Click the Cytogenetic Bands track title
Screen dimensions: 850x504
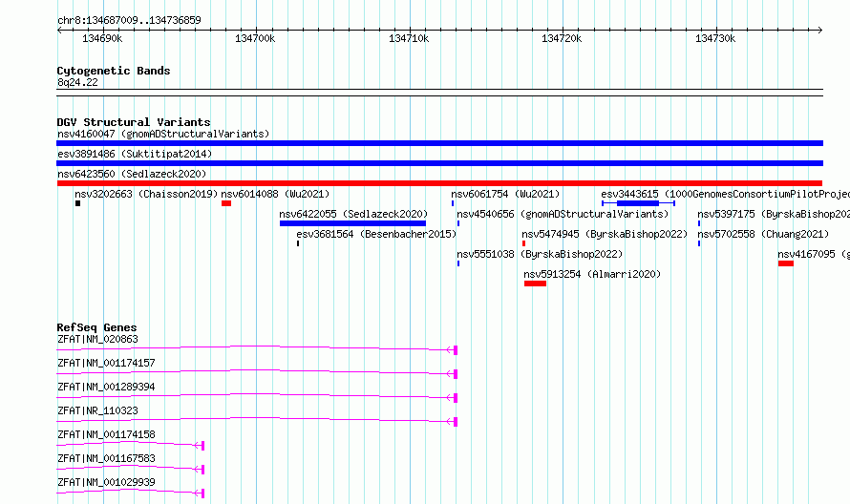tap(114, 71)
